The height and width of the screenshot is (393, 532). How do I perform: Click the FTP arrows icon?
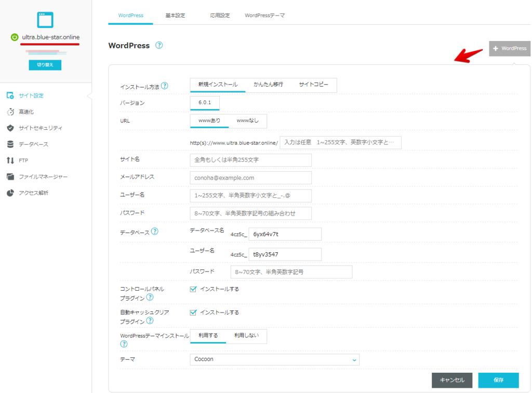tap(10, 160)
